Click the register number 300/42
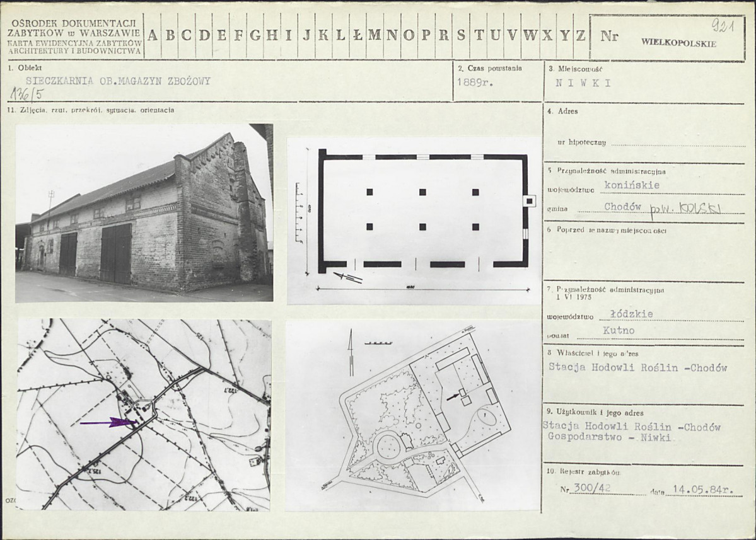756x540 pixels. 593,488
